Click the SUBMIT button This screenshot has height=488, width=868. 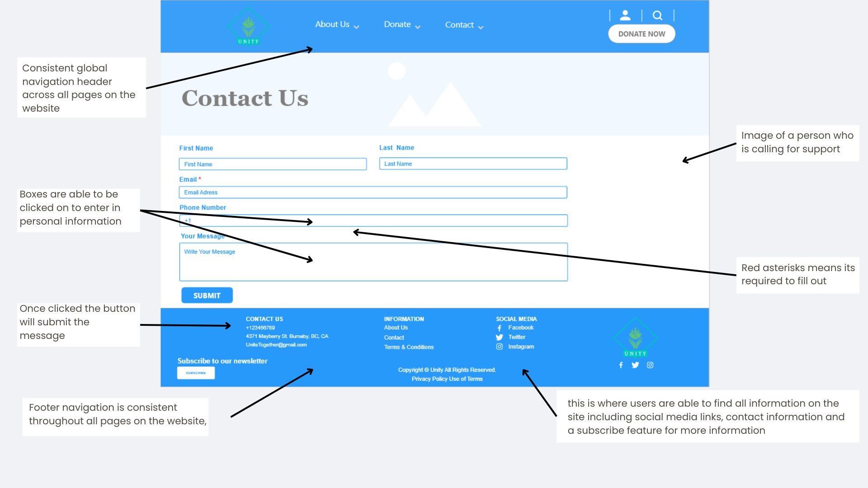(207, 295)
